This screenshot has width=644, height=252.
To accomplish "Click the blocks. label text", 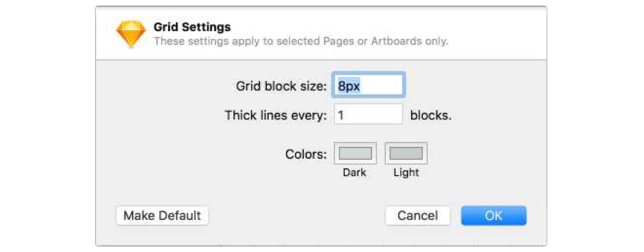I will (x=430, y=115).
